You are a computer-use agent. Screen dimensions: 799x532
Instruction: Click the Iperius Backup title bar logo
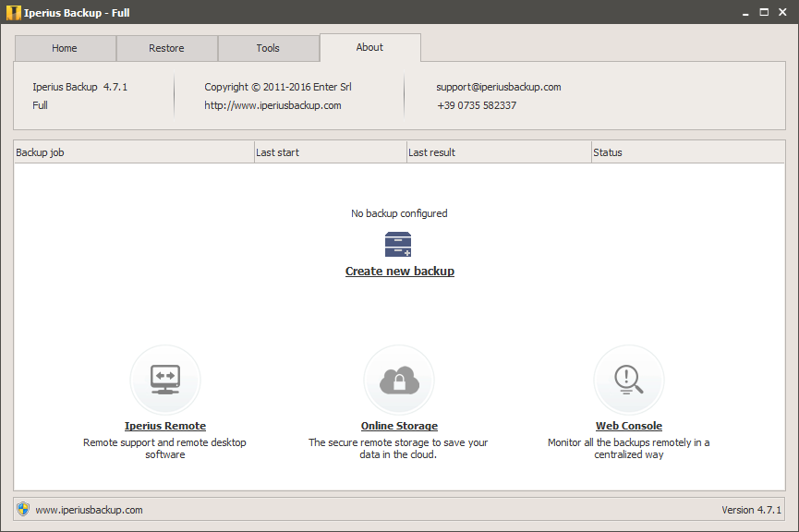coord(13,12)
